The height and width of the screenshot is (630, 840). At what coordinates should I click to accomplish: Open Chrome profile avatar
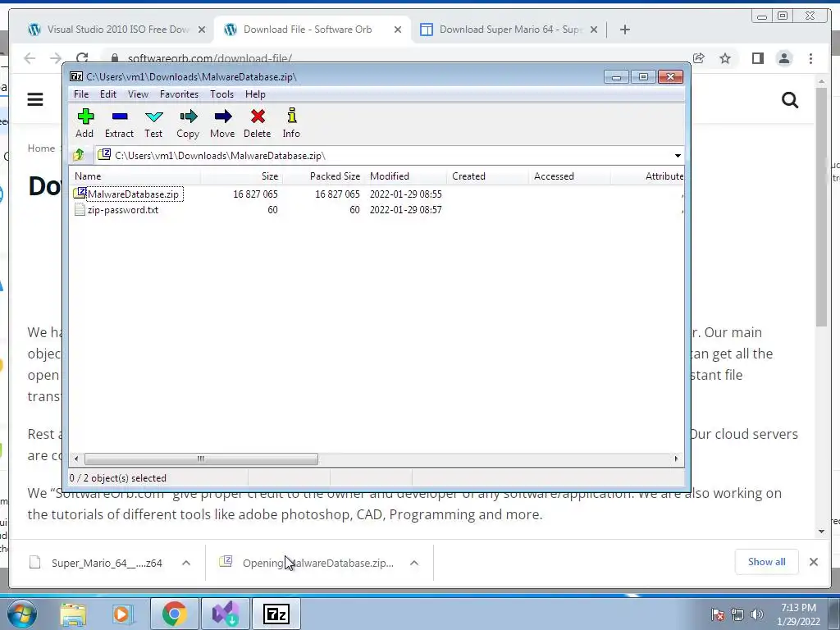[x=784, y=58]
